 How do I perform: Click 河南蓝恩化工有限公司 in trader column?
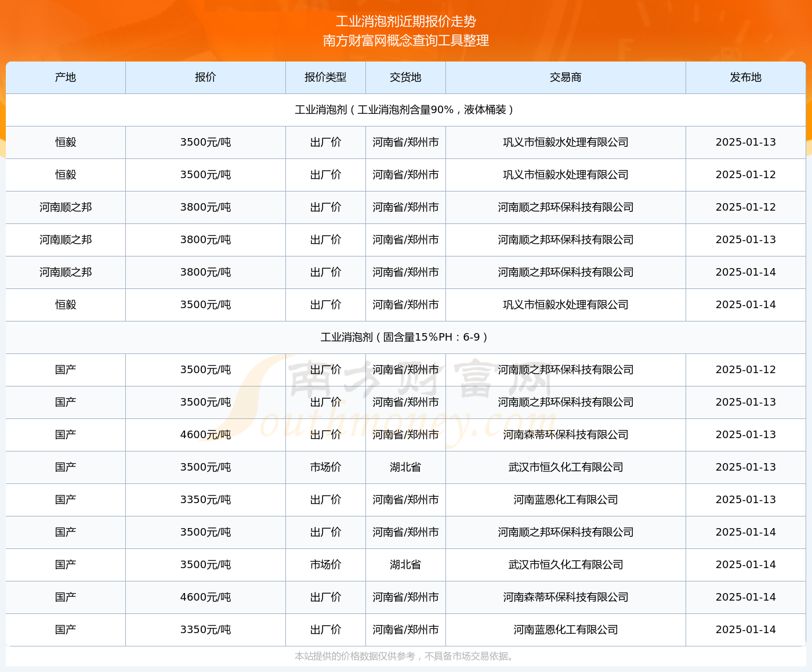[x=565, y=500]
